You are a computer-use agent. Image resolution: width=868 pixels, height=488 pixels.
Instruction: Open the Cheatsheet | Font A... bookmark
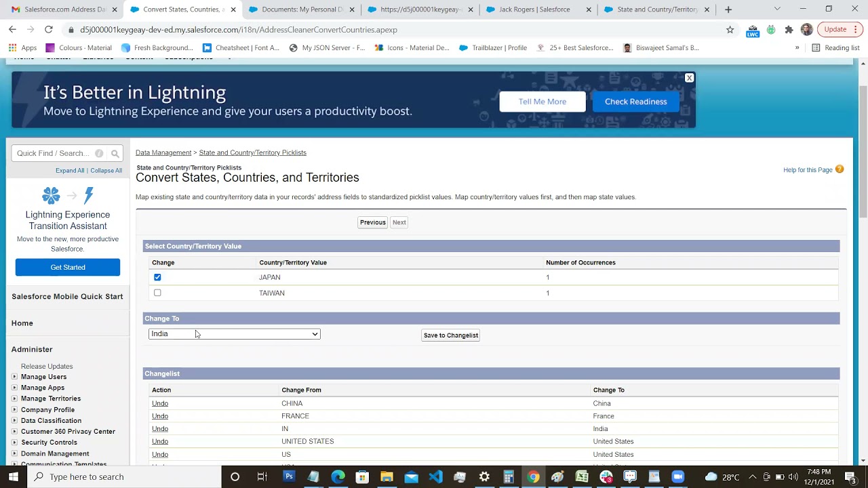click(241, 47)
